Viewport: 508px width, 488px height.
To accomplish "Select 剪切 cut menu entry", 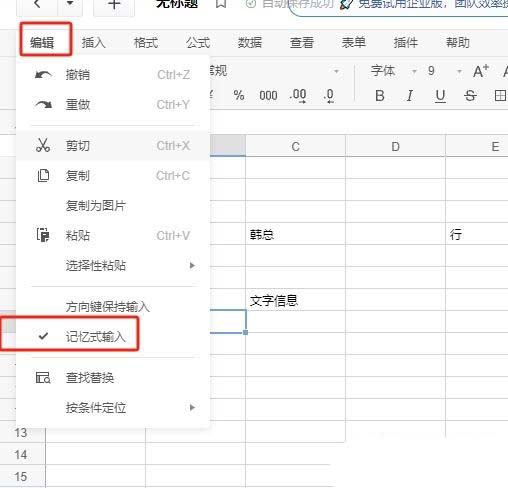I will pos(113,146).
